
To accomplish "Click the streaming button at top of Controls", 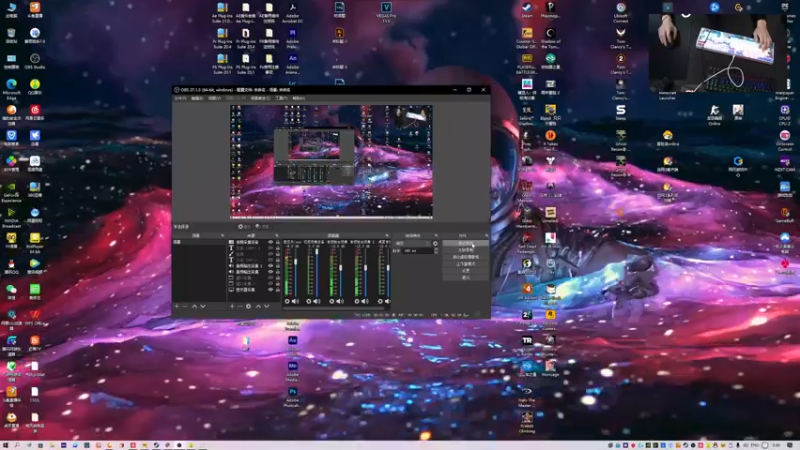I will point(466,243).
